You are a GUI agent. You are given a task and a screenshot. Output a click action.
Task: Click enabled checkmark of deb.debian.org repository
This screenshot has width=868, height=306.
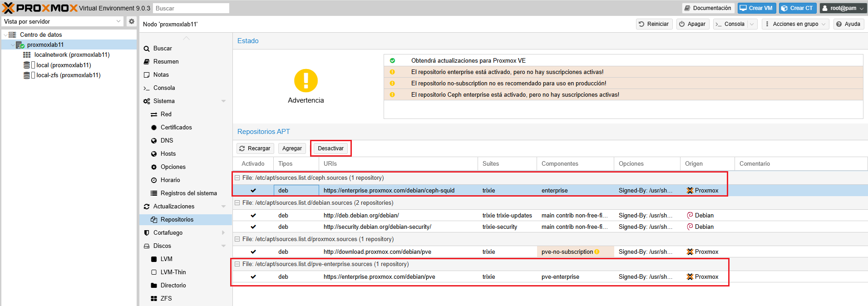point(253,216)
